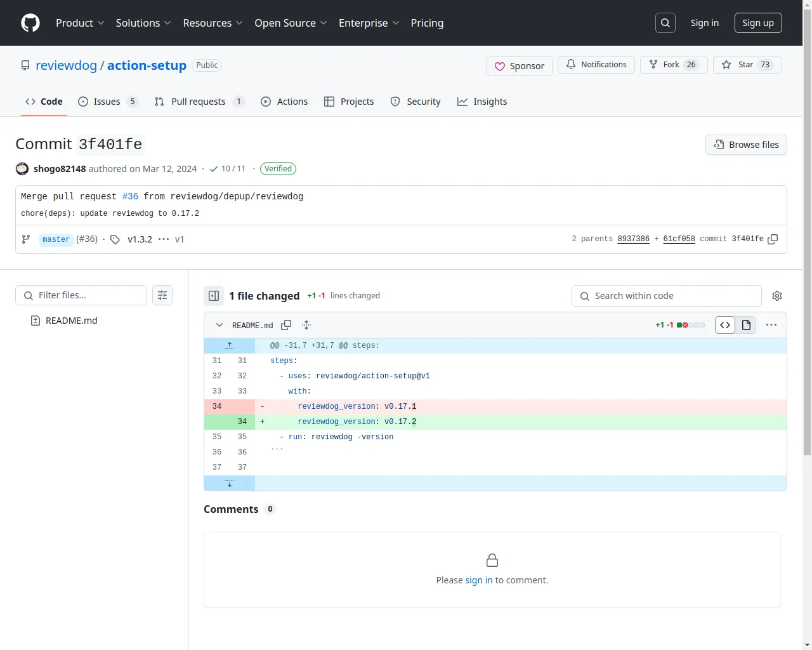
Task: Open parent commit 61cf058
Action: [x=679, y=239]
